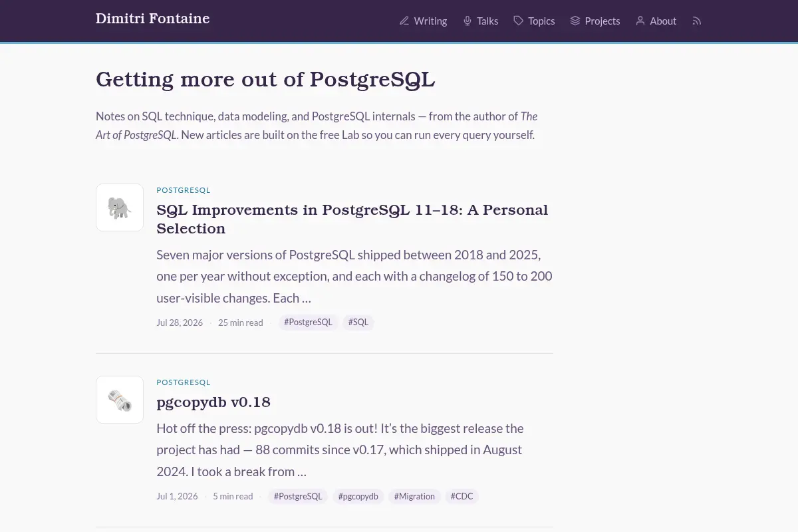
Task: Open POSTGRESQL category label above pgcopydb post
Action: point(184,382)
